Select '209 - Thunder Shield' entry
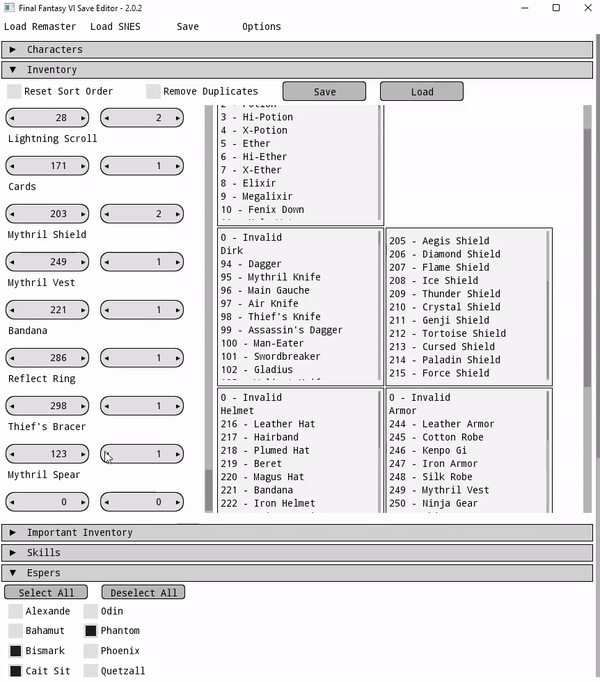 click(445, 294)
